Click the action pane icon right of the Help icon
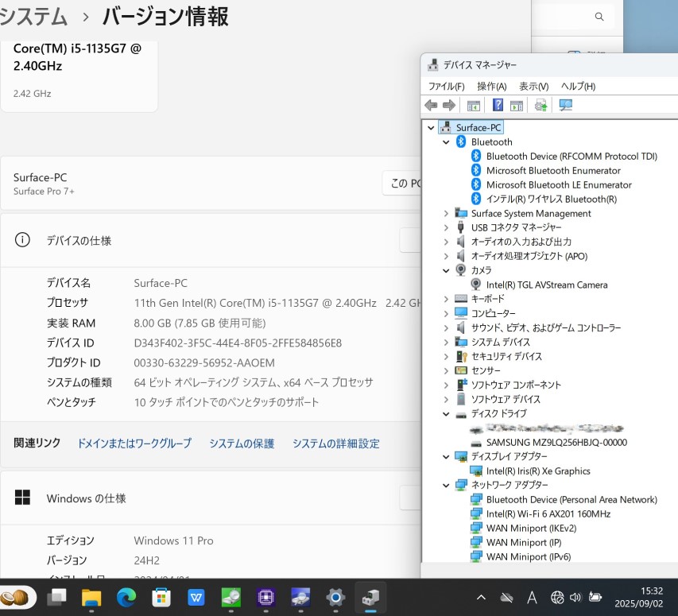678x616 pixels. click(517, 106)
